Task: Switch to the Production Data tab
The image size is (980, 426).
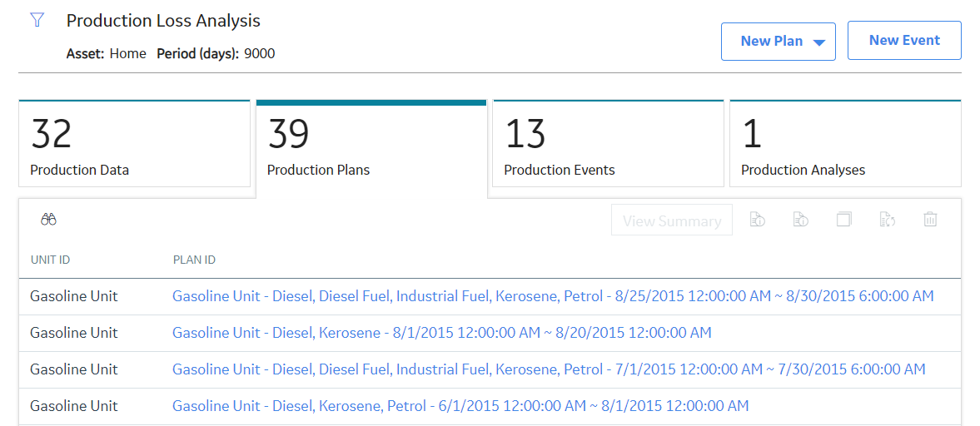Action: [x=134, y=143]
